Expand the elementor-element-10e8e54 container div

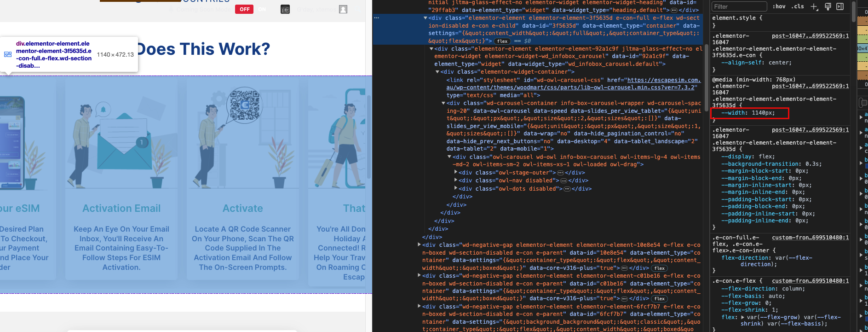pos(419,245)
